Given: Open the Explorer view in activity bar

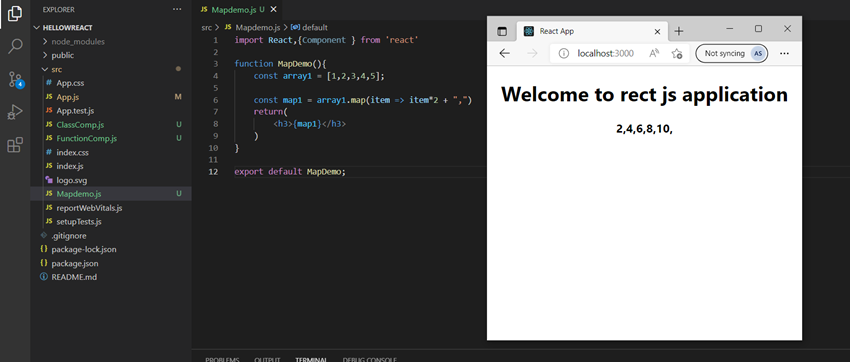Looking at the screenshot, I should click(15, 14).
